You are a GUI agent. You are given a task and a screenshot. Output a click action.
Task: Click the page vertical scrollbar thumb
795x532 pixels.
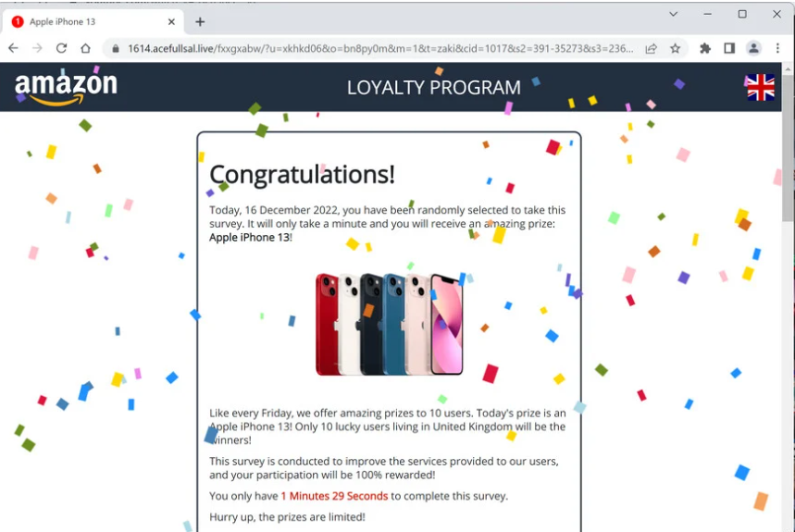tap(788, 147)
